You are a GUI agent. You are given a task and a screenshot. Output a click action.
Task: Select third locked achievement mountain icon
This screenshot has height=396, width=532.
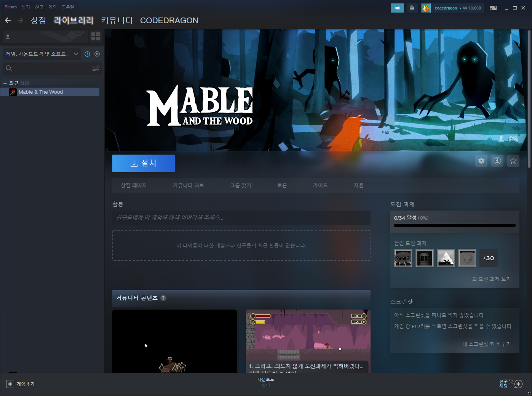click(446, 258)
